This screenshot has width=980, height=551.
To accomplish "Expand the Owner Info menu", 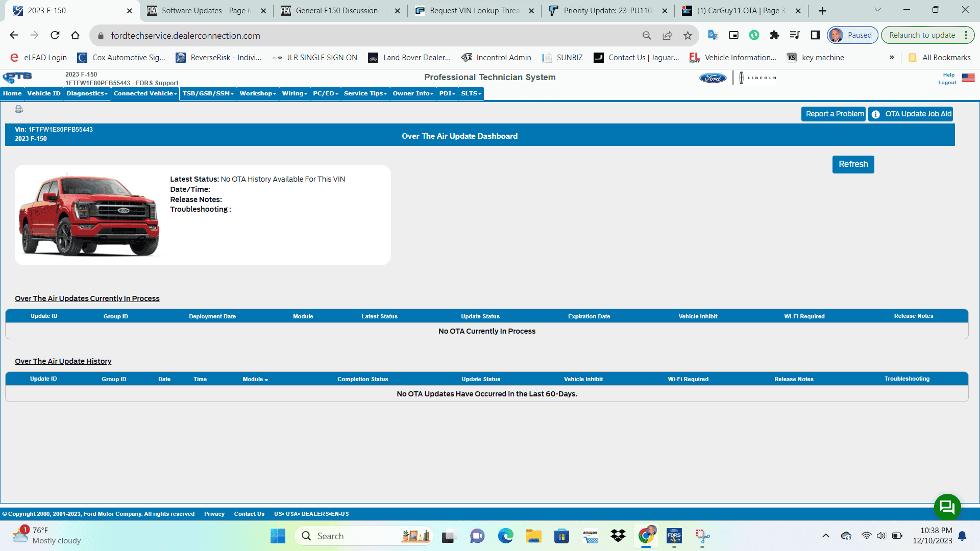I will (x=413, y=93).
